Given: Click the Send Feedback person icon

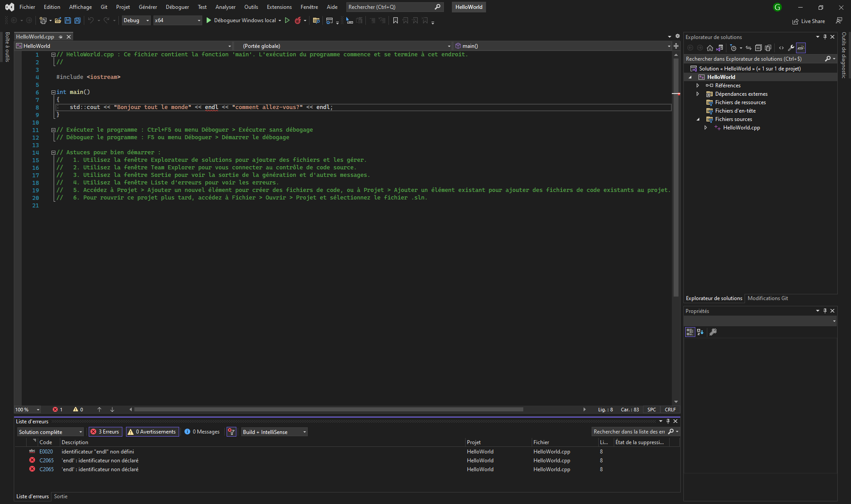Looking at the screenshot, I should click(839, 20).
